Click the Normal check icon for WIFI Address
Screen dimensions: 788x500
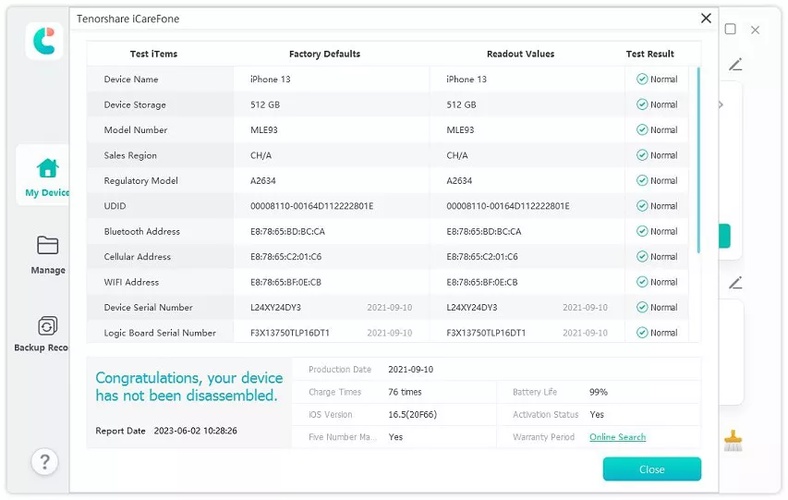point(642,282)
